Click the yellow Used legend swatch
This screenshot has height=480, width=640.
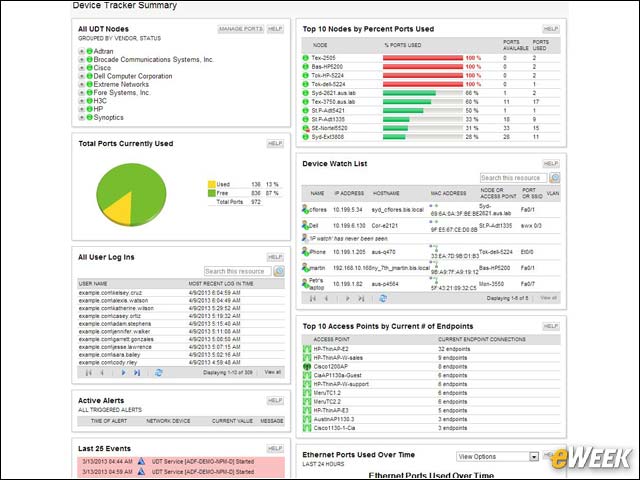211,184
